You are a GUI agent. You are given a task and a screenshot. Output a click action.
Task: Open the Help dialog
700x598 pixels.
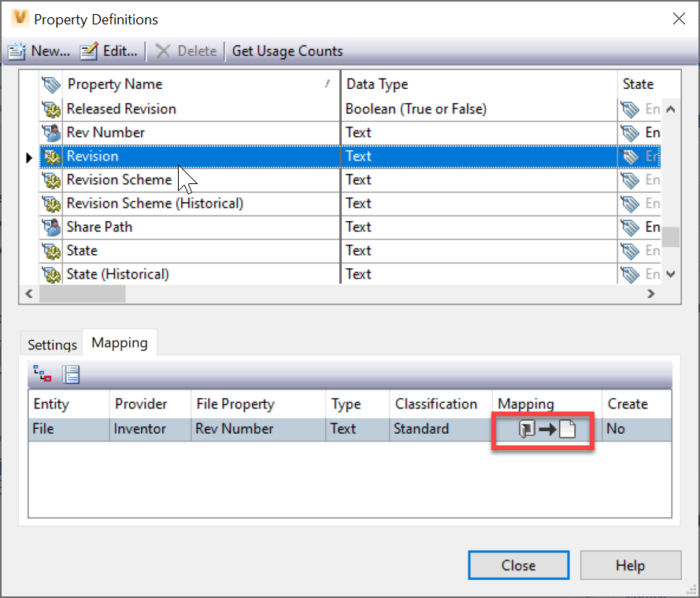pos(630,565)
